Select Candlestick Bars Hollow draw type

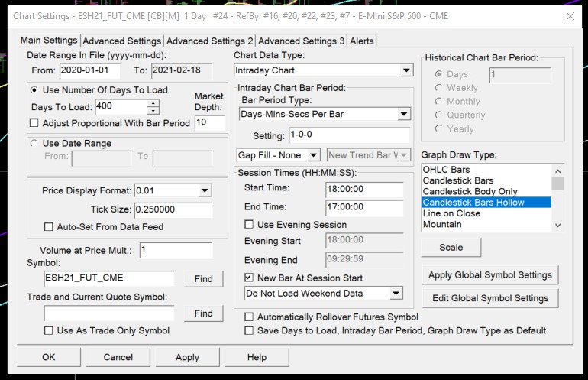click(486, 203)
